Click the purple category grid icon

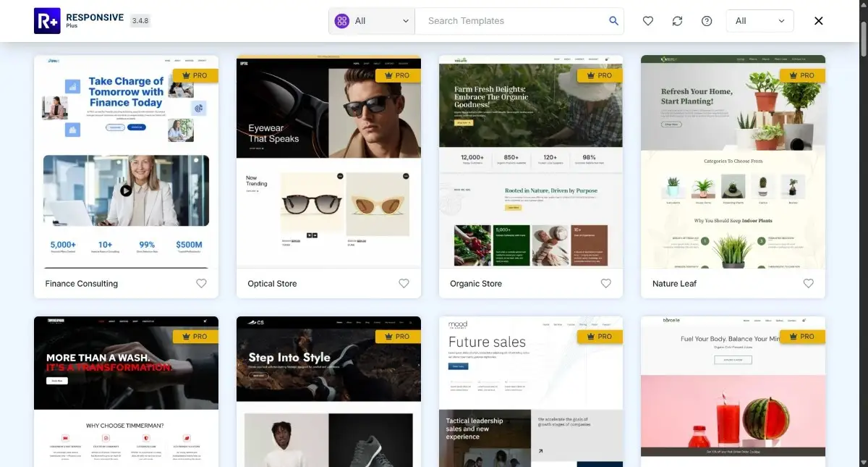point(342,21)
